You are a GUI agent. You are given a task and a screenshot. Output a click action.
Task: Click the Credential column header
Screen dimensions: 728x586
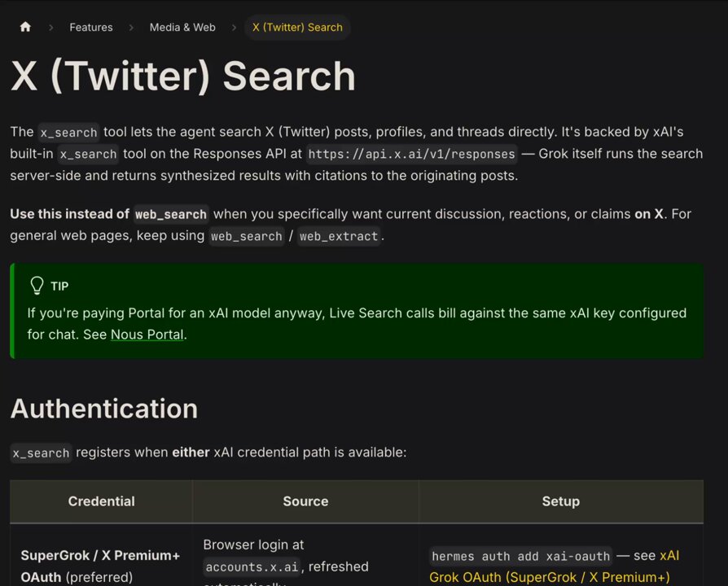tap(101, 501)
